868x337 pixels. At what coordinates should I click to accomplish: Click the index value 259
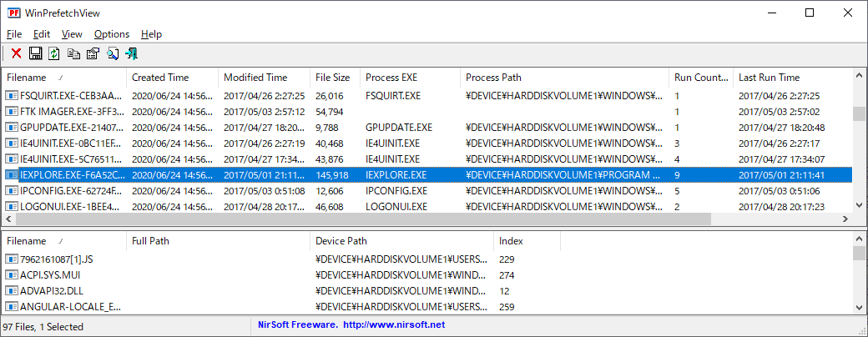[507, 307]
